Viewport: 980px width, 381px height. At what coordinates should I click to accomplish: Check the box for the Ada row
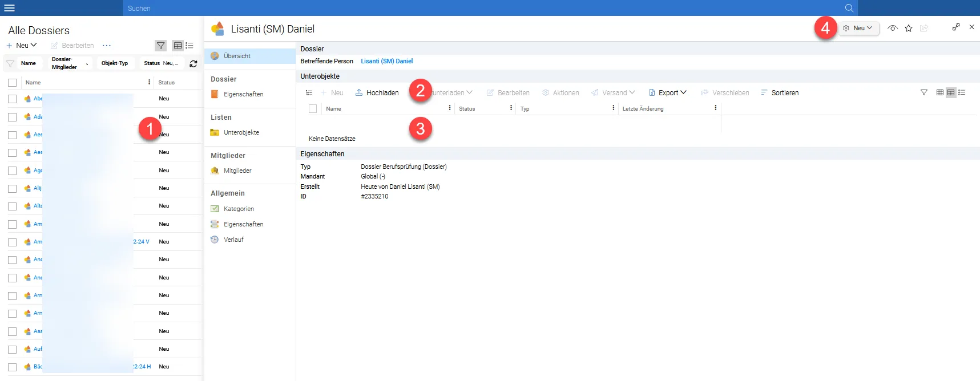point(13,117)
